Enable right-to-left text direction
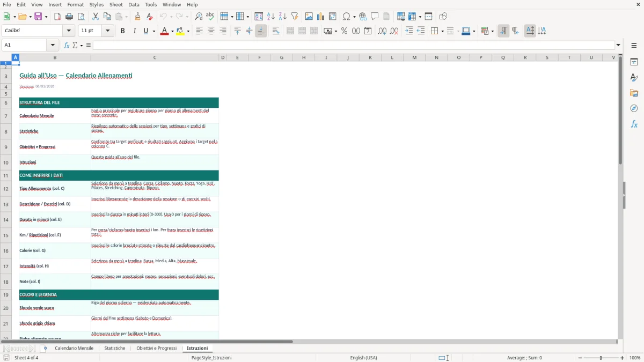Viewport: 644px width, 362px height. pyautogui.click(x=515, y=31)
